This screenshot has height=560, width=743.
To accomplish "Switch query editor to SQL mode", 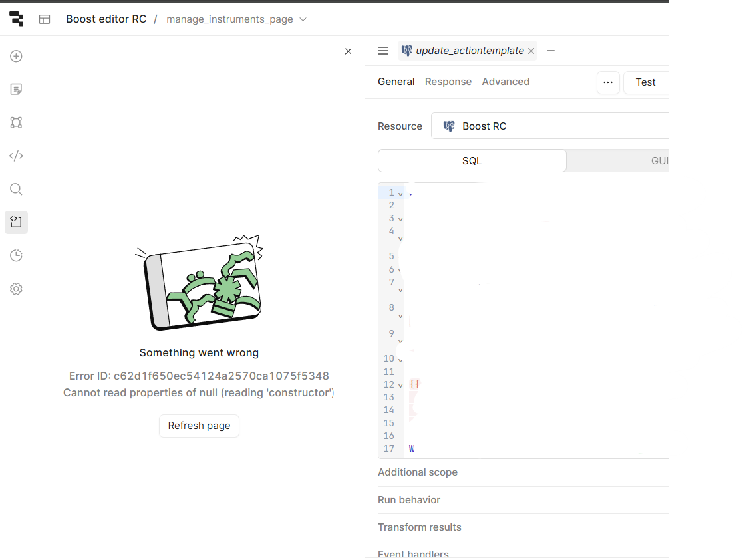I will (x=472, y=161).
